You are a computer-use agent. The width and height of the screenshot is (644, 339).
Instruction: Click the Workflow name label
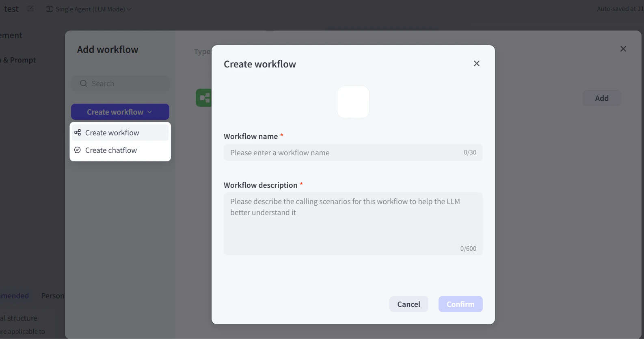coord(251,136)
